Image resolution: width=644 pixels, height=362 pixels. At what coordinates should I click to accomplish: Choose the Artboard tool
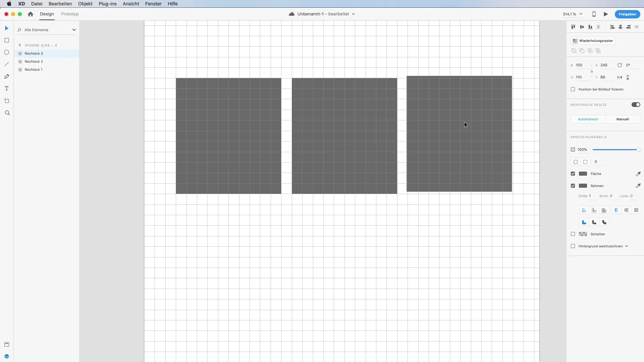pyautogui.click(x=7, y=101)
